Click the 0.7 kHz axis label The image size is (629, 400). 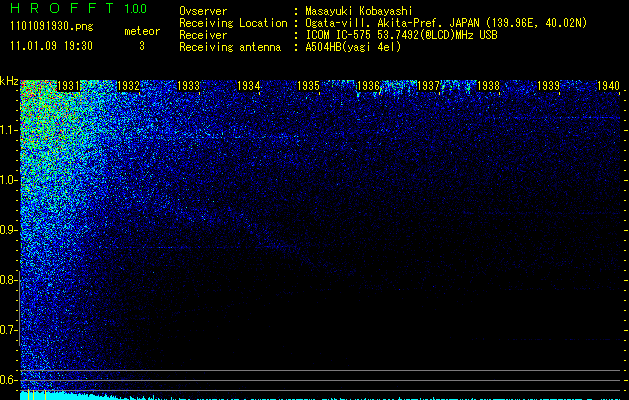[x=9, y=330]
